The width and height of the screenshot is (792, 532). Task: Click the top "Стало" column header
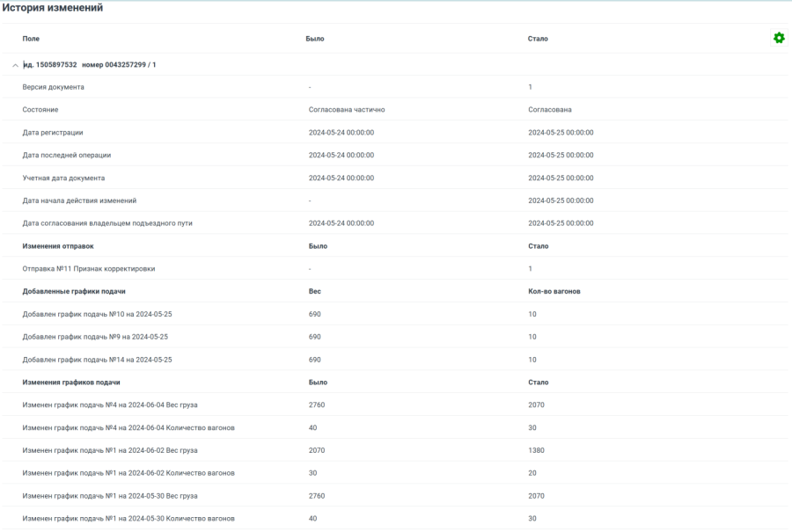(x=538, y=39)
